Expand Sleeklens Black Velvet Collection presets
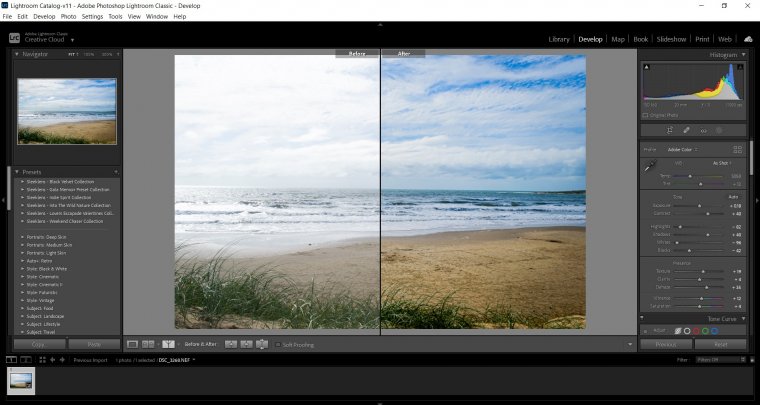The width and height of the screenshot is (760, 405). point(23,182)
